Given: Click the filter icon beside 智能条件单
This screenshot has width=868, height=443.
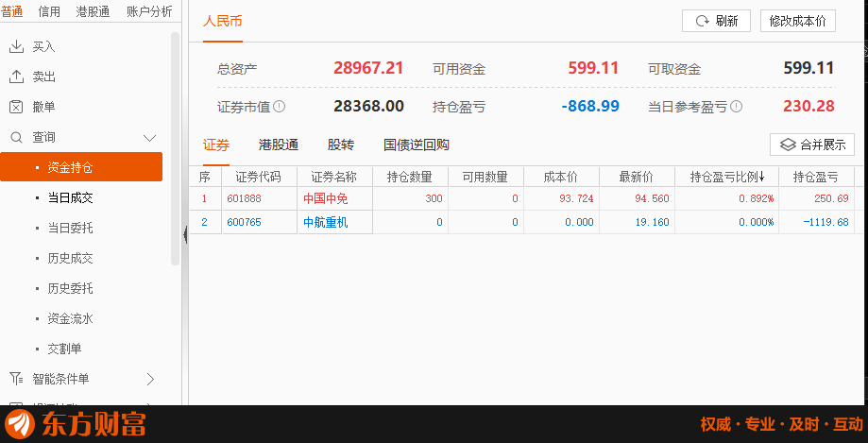Looking at the screenshot, I should (16, 379).
